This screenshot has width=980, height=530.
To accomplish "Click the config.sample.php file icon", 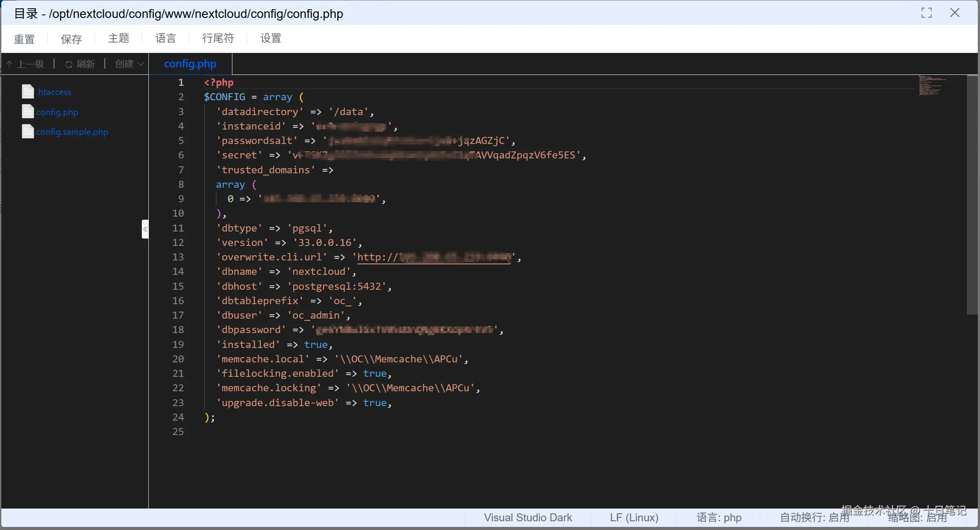I will (x=28, y=132).
